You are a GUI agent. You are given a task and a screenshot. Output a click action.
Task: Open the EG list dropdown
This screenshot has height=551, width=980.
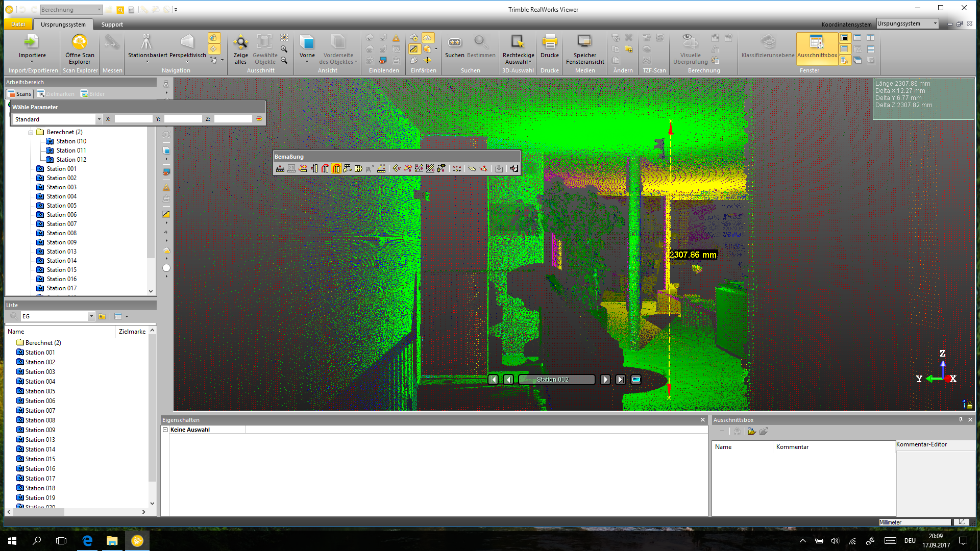[91, 316]
